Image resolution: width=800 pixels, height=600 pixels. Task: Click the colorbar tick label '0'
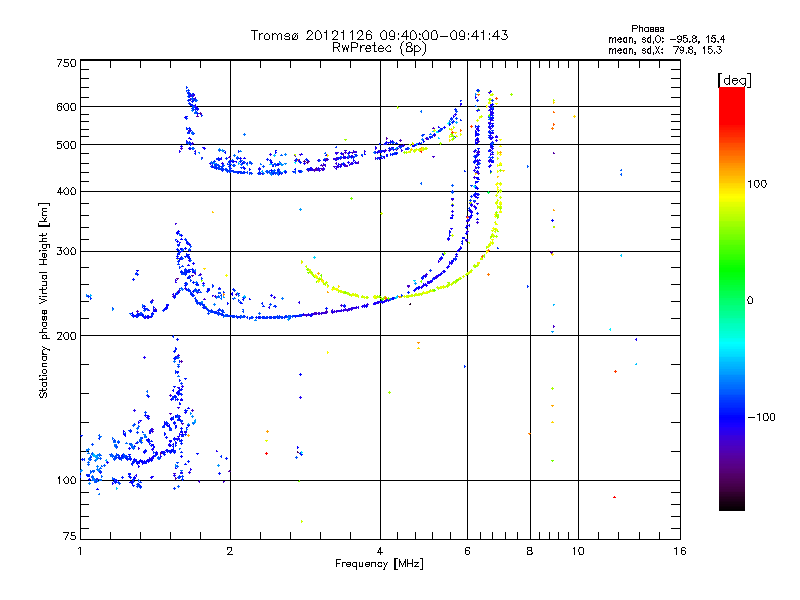coord(750,301)
